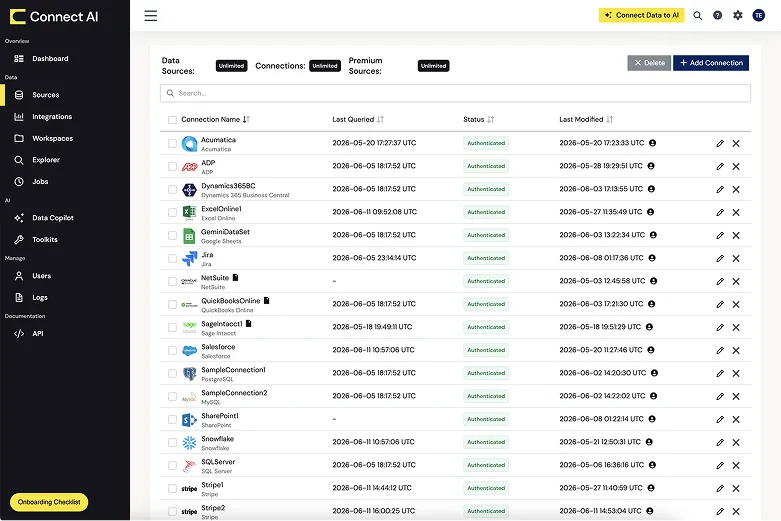Check the Acumatica row checkbox
The height and width of the screenshot is (521, 781).
[172, 143]
